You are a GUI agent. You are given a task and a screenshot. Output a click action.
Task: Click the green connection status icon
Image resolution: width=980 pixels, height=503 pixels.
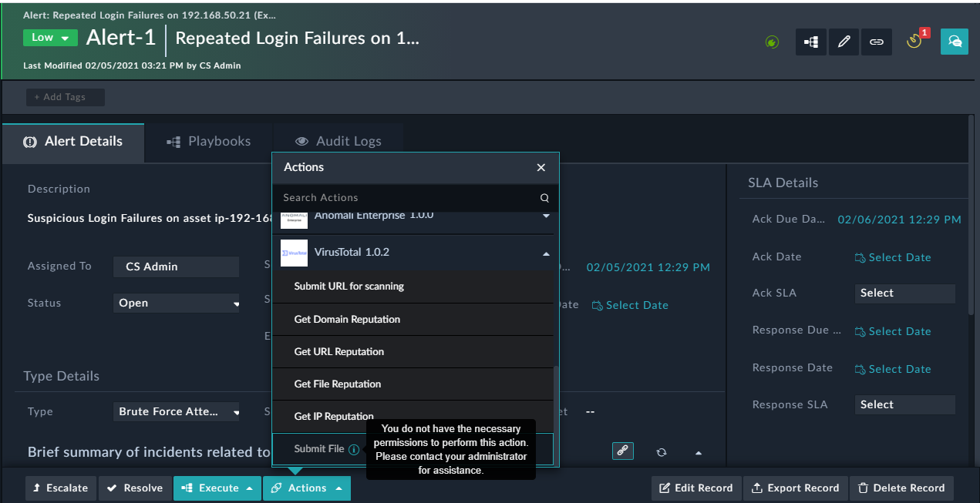[772, 42]
